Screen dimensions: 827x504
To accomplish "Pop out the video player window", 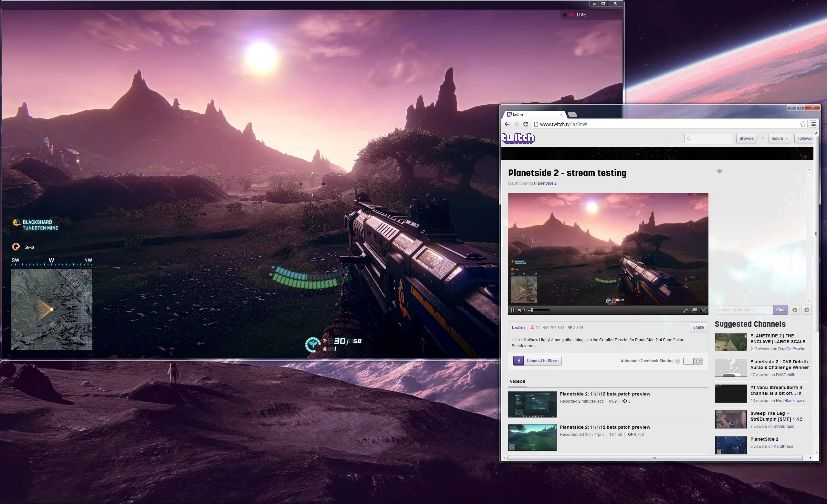I will click(x=695, y=310).
